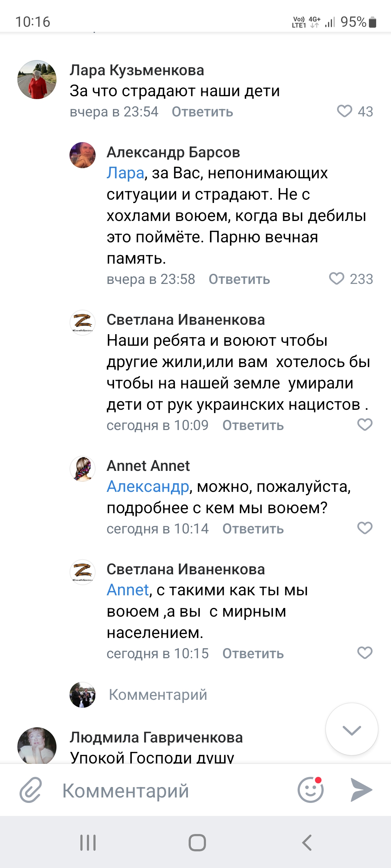Open Annet Annet's avatar
Screen dimensions: 391x868
(83, 469)
